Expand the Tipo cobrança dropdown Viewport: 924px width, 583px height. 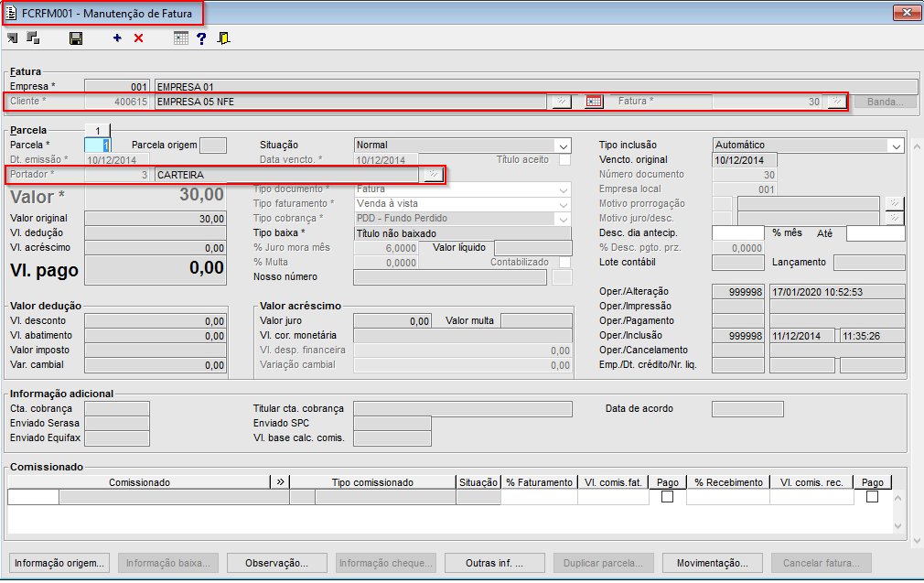[x=562, y=219]
